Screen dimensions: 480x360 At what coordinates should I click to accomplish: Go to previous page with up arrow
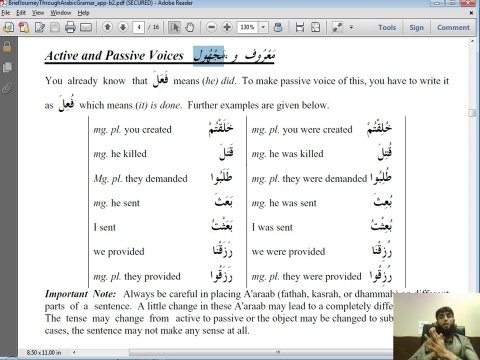click(x=107, y=27)
